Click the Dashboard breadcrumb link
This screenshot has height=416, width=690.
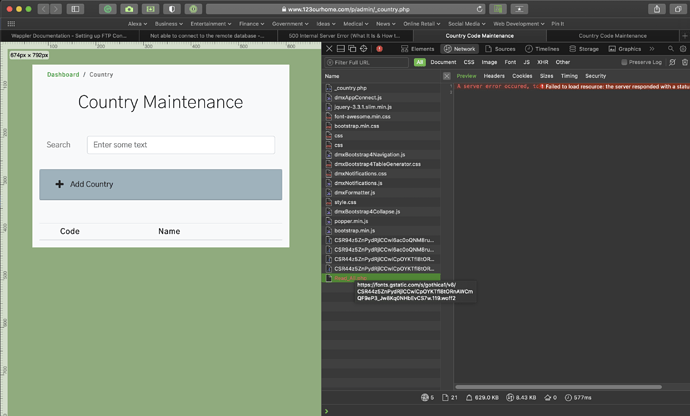click(63, 74)
